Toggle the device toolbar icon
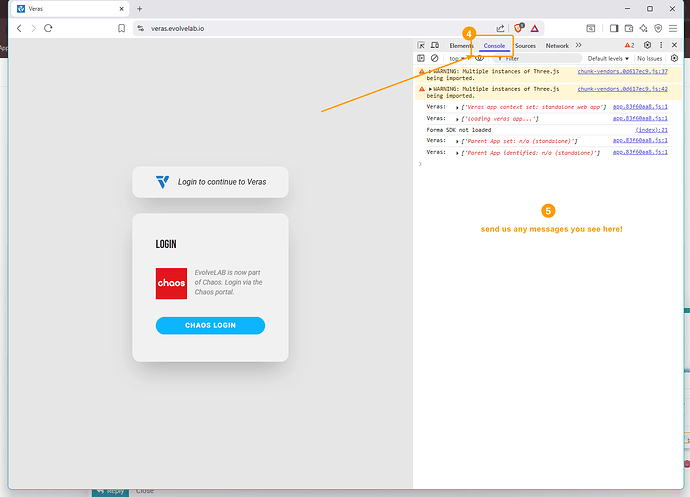 (x=435, y=45)
